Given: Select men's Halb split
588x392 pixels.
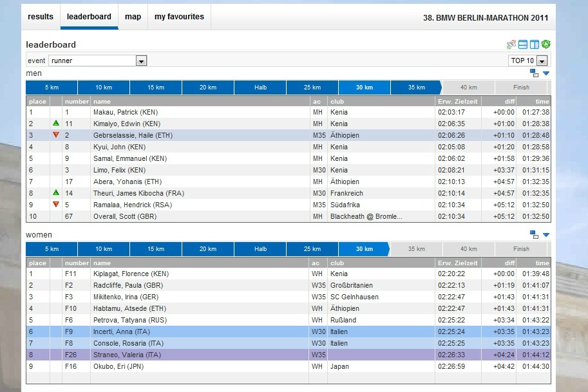Looking at the screenshot, I should [260, 88].
